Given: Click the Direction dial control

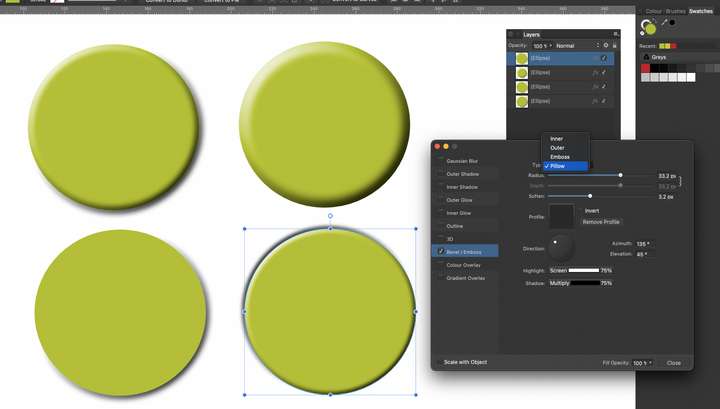Looking at the screenshot, I should click(561, 248).
